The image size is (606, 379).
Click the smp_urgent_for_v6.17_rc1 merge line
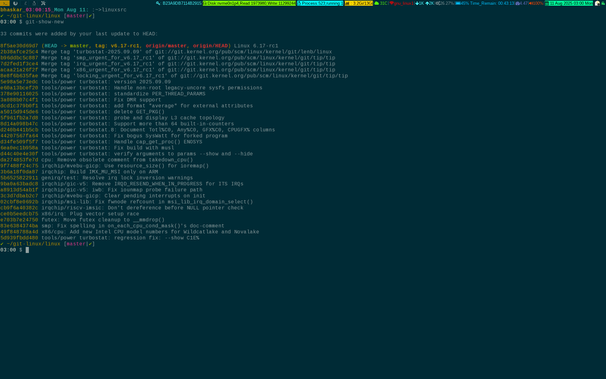[x=167, y=58]
